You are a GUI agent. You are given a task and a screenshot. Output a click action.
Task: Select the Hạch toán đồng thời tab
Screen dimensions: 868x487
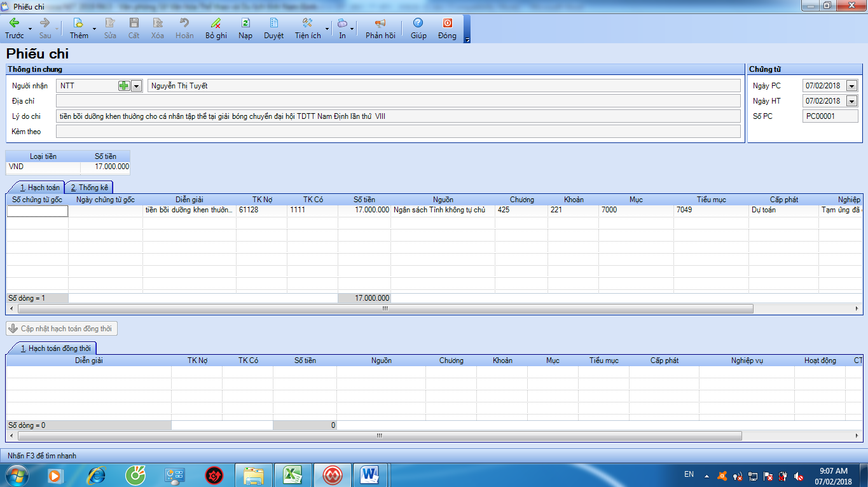click(x=55, y=348)
